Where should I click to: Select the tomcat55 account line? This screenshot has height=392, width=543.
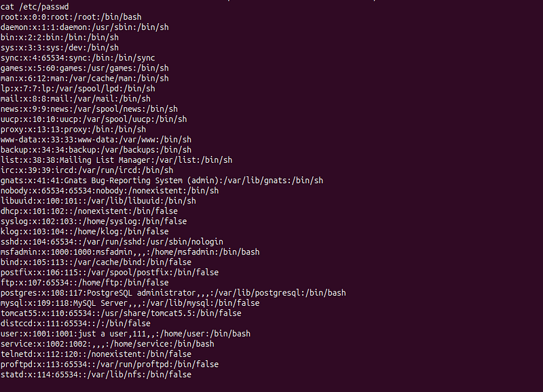point(121,313)
